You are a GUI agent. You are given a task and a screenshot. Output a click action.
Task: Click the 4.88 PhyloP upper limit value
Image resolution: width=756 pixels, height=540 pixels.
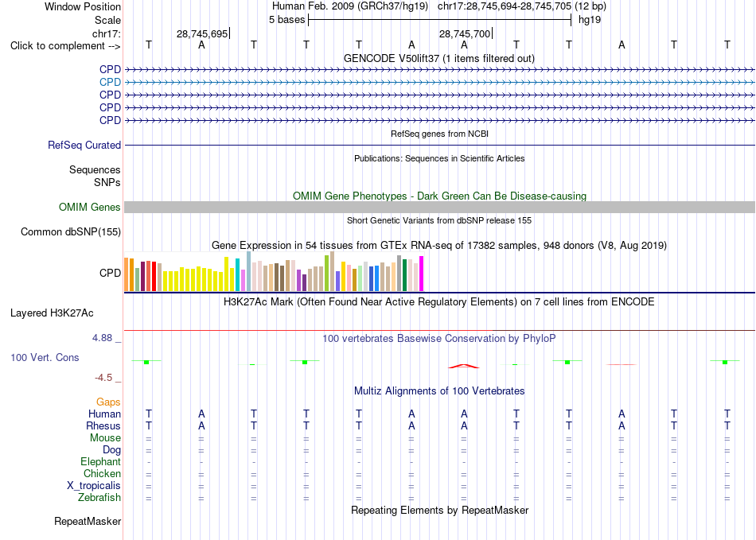[102, 338]
